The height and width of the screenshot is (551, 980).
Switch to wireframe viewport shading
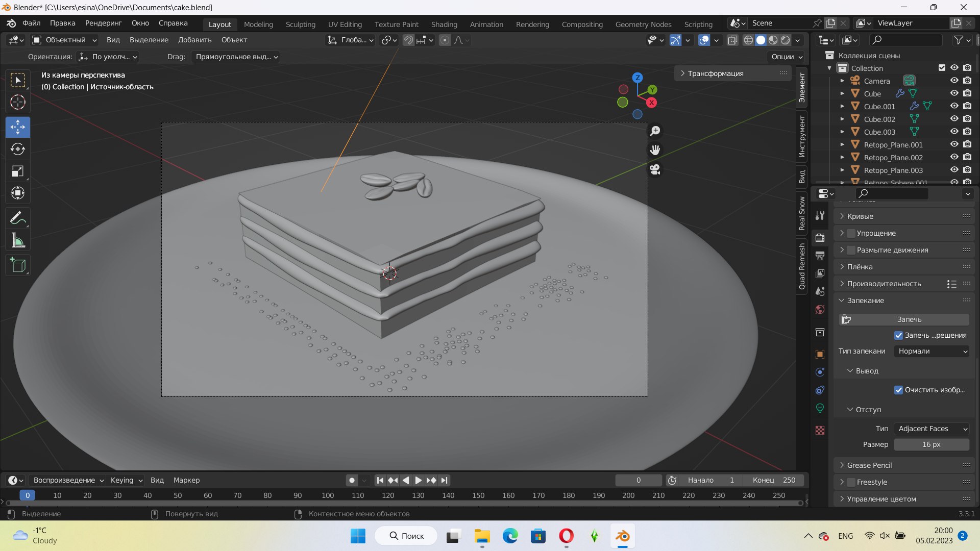(748, 40)
